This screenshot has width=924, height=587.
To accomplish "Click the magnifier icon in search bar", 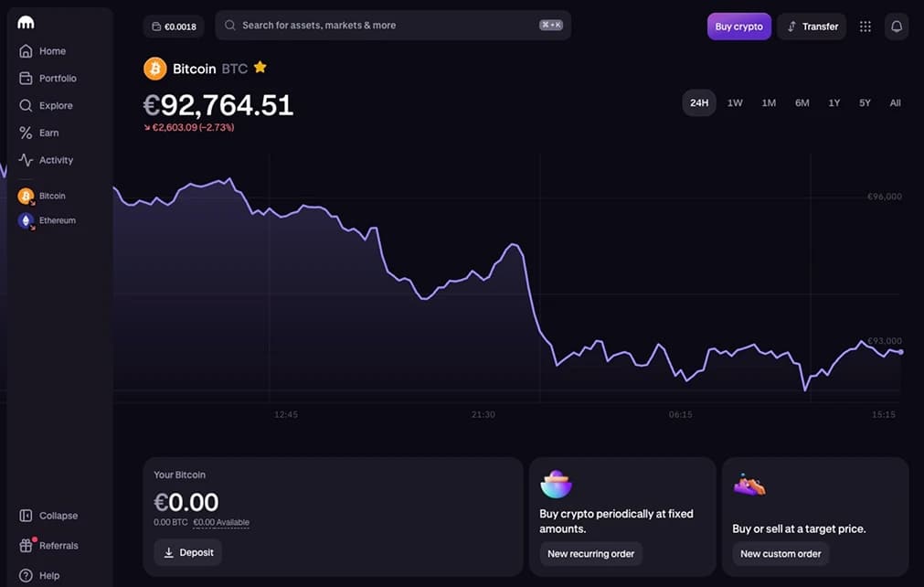I will (229, 26).
